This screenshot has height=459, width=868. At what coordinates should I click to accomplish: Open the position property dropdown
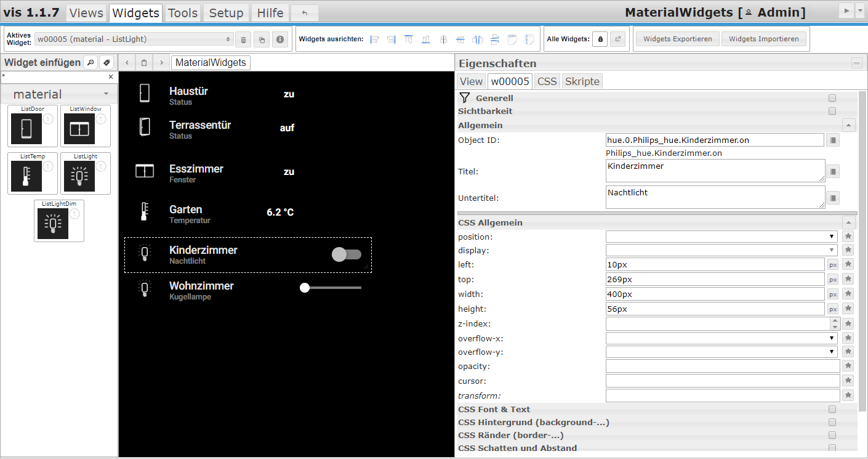pos(721,237)
